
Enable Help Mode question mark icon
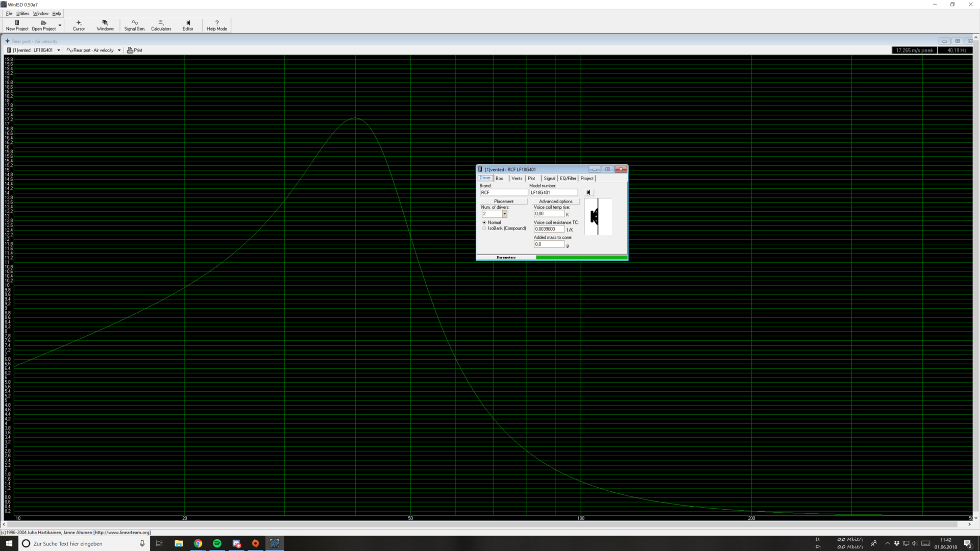[217, 25]
